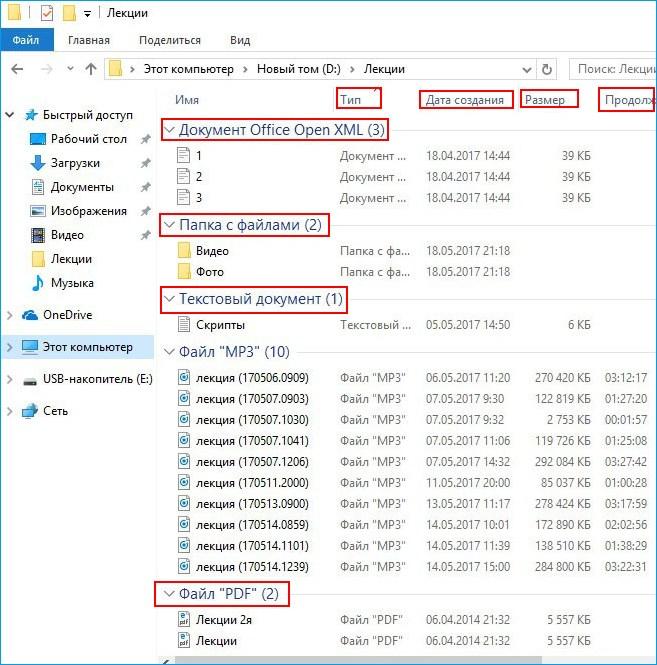Open Лекции folder icon in quick access
Screen dimensions: 657x665
(x=38, y=259)
